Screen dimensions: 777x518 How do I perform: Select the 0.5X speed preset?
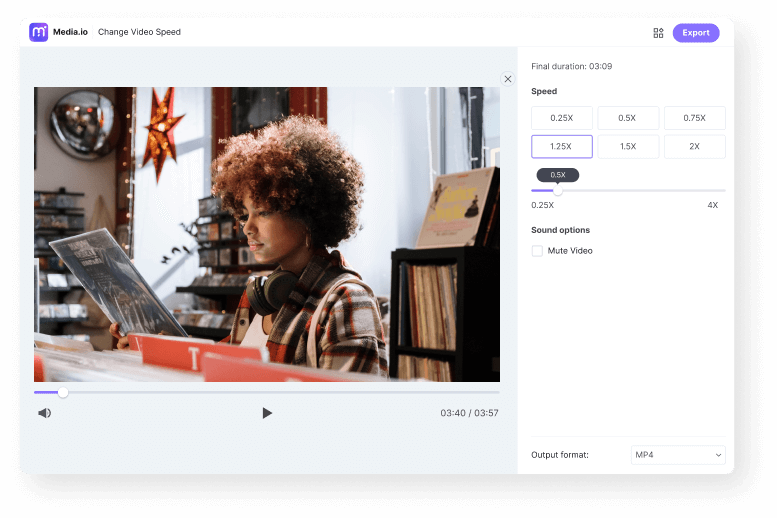pyautogui.click(x=627, y=118)
